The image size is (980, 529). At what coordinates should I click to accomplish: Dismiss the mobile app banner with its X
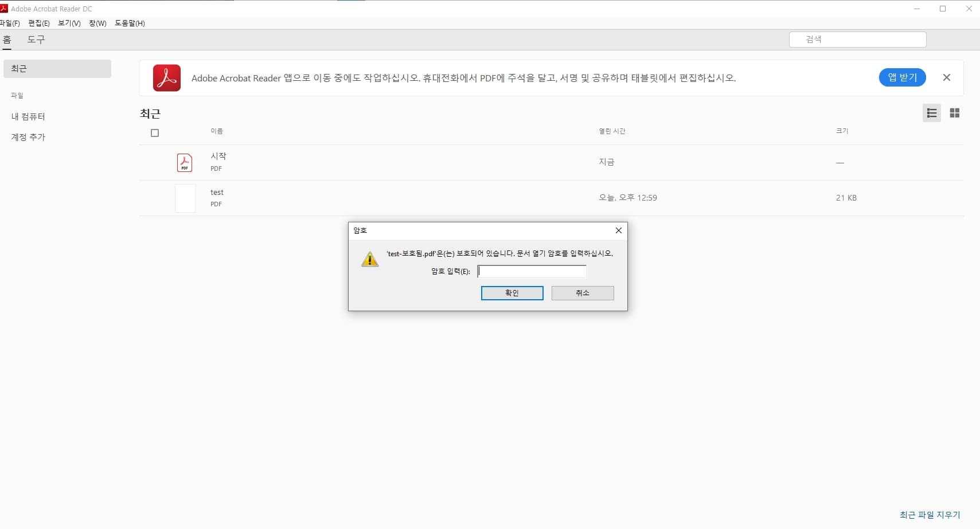[x=946, y=77]
